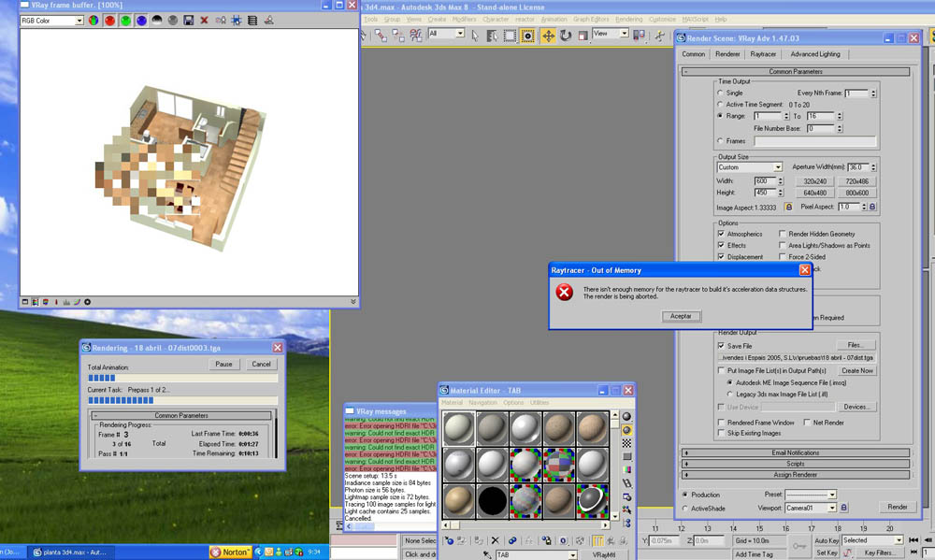The width and height of the screenshot is (935, 560).
Task: Open the reference coordinate View dropdown
Action: tap(611, 34)
